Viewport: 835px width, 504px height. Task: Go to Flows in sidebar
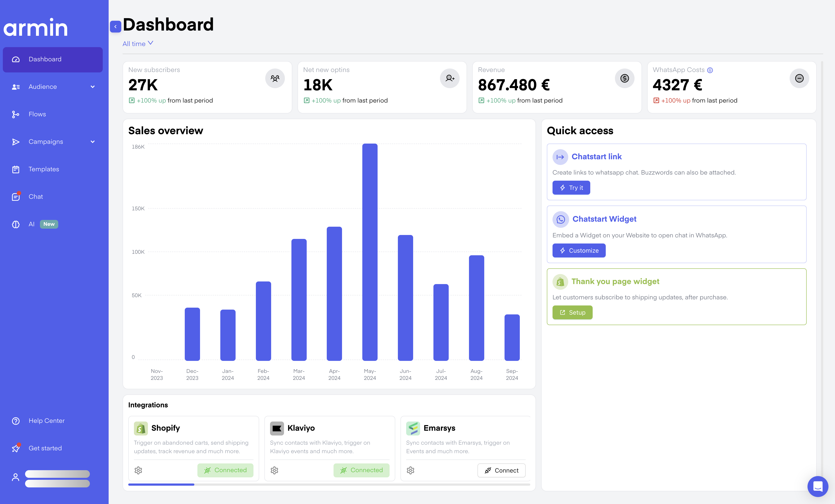(x=37, y=114)
